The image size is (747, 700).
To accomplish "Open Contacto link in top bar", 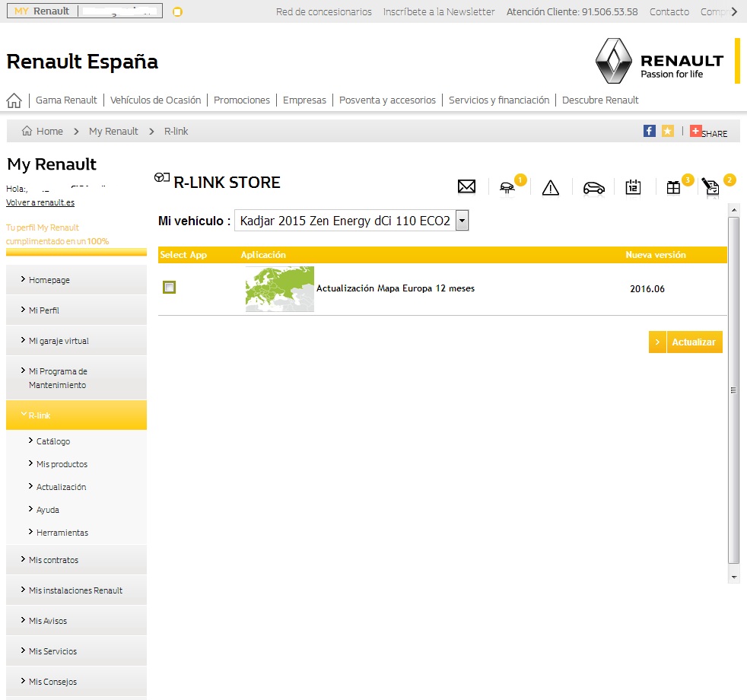I will [669, 12].
